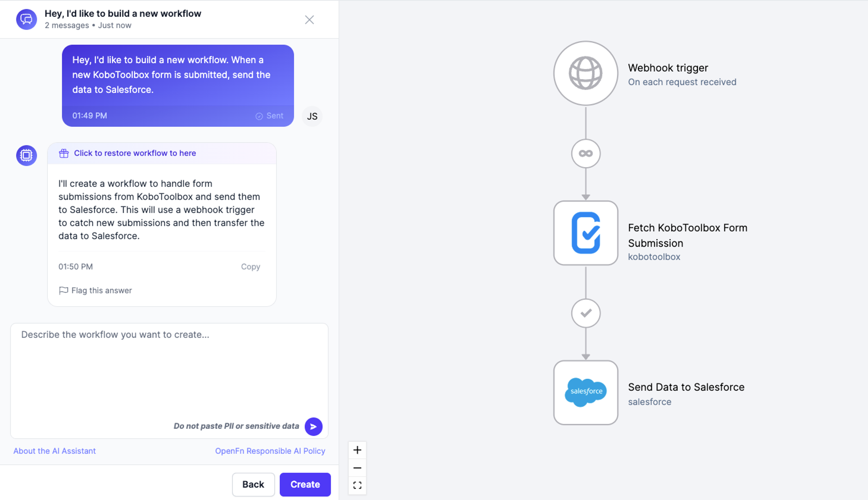This screenshot has width=868, height=500.
Task: Open About the AI Assistant link
Action: 55,451
